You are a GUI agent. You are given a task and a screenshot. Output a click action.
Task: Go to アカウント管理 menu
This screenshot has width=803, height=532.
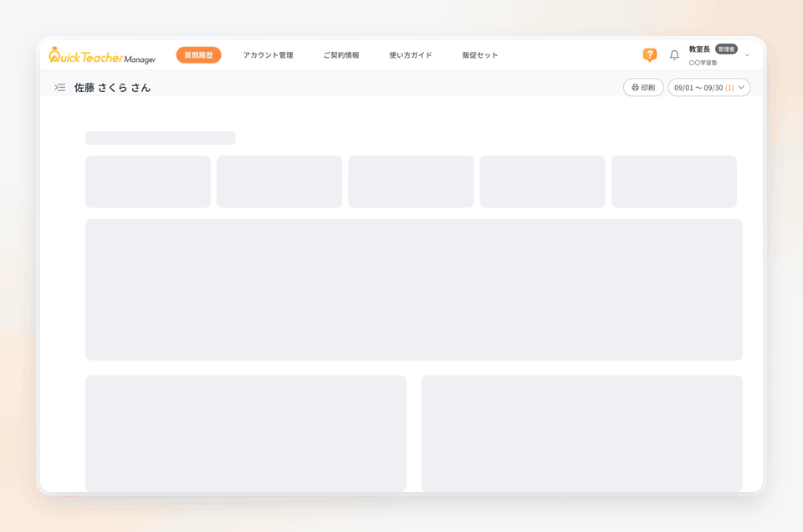click(269, 54)
